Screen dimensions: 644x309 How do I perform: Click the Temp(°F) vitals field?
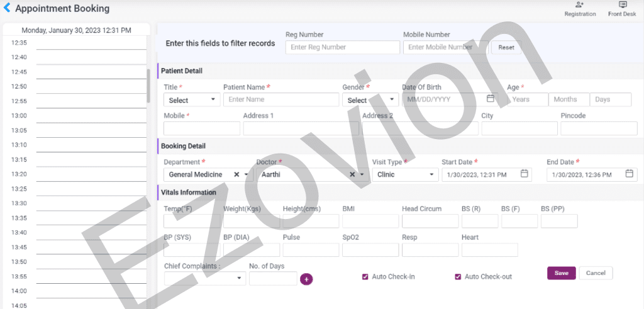[192, 221]
